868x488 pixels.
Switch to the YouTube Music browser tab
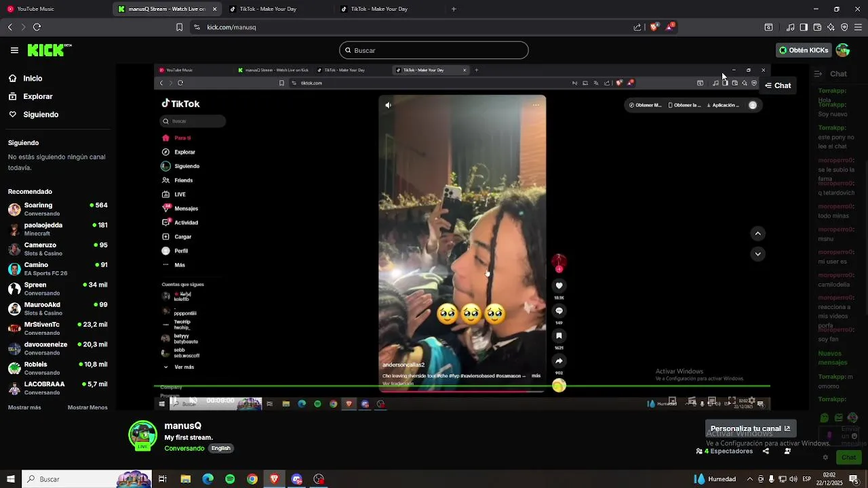[x=54, y=9]
